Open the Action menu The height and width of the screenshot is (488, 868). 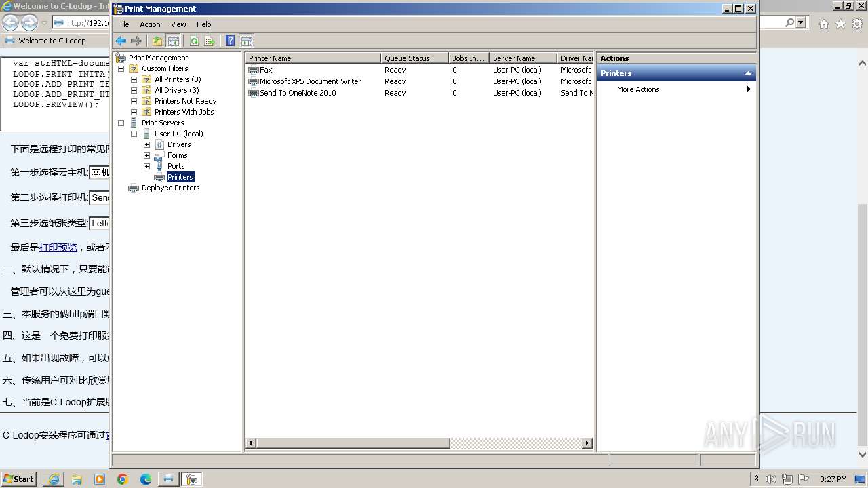tap(150, 24)
